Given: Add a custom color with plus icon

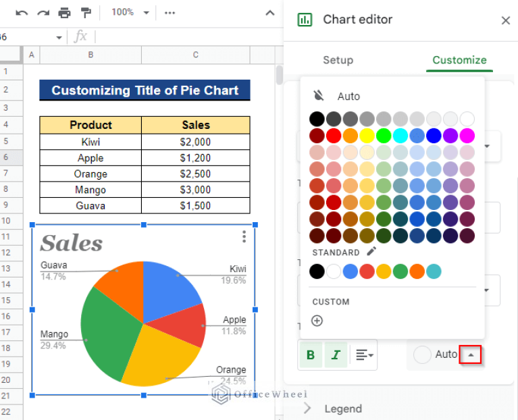Looking at the screenshot, I should click(317, 321).
